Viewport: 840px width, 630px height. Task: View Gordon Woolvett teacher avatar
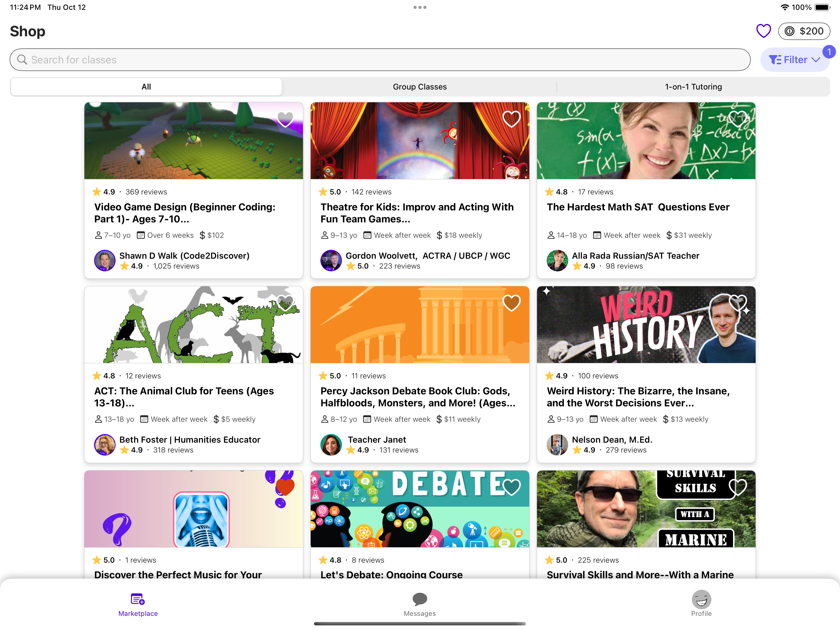(331, 260)
